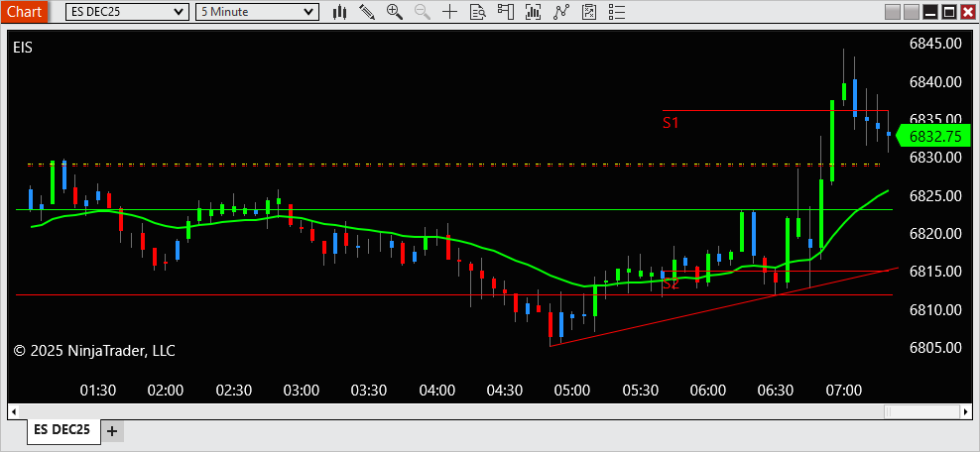The image size is (980, 452).
Task: Click the horizontal scrollbar left arrow
Action: click(x=14, y=411)
